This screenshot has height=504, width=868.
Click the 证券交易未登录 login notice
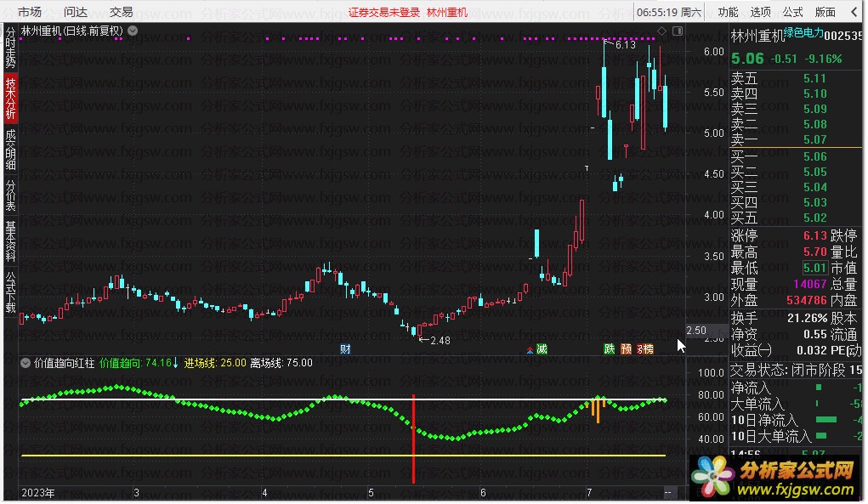coord(384,12)
